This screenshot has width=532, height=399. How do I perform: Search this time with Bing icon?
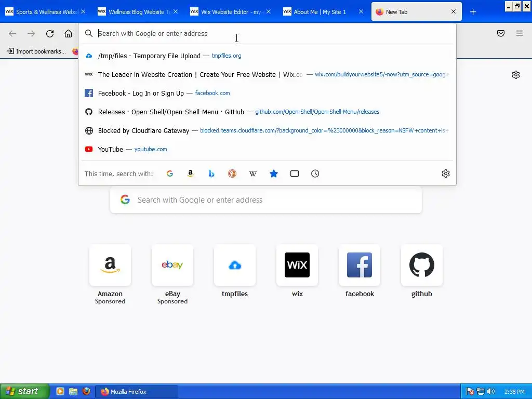211,174
